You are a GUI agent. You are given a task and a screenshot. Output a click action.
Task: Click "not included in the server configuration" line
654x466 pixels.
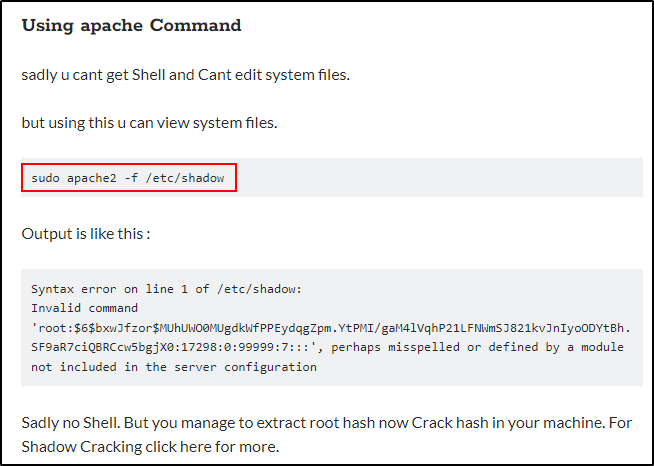174,366
